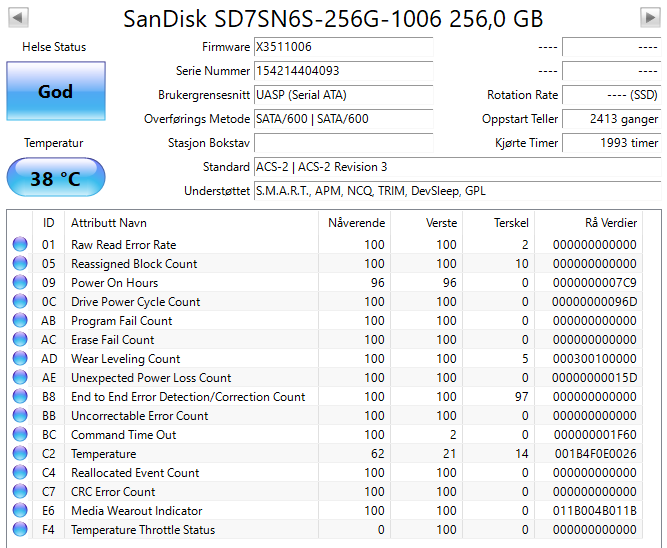The image size is (667, 548).
Task: Select CRC Error Count attribute name
Action: click(x=113, y=492)
